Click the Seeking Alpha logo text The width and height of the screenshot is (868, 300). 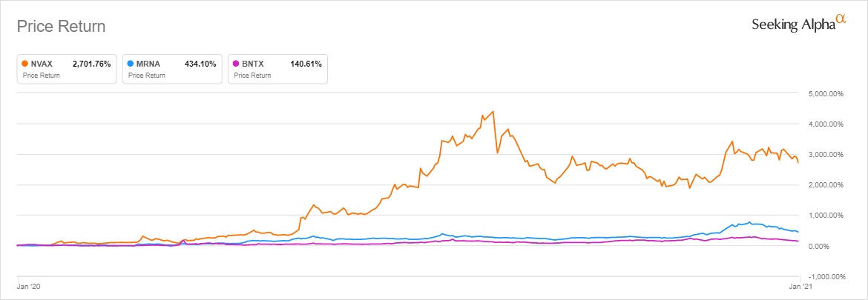pyautogui.click(x=793, y=25)
